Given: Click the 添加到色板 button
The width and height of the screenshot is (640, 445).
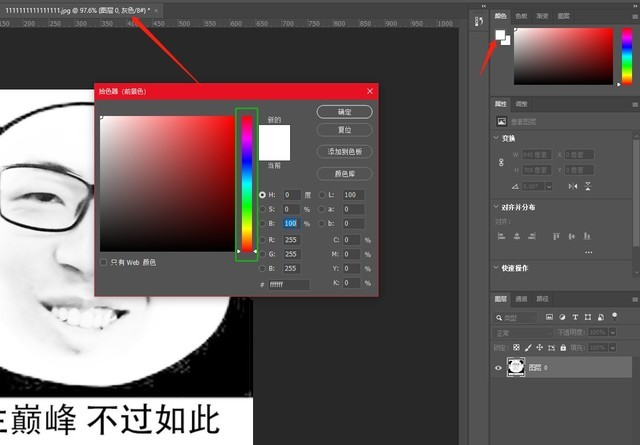Looking at the screenshot, I should click(344, 152).
